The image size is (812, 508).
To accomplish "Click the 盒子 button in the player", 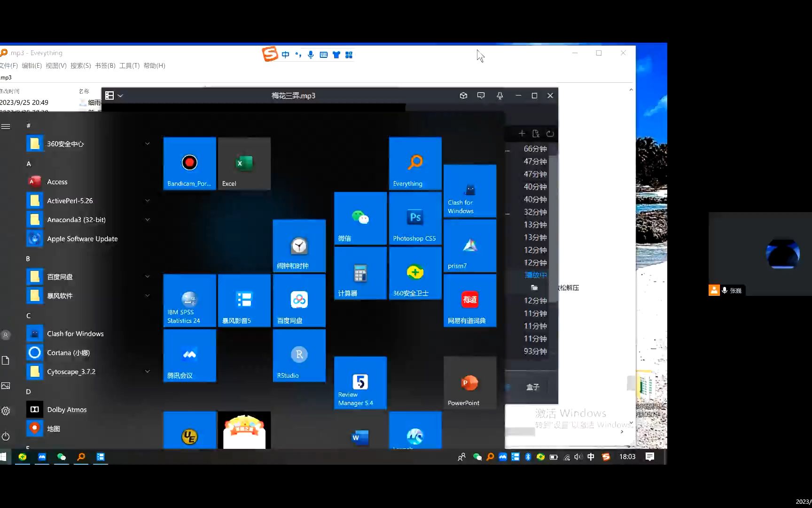I will [x=532, y=387].
